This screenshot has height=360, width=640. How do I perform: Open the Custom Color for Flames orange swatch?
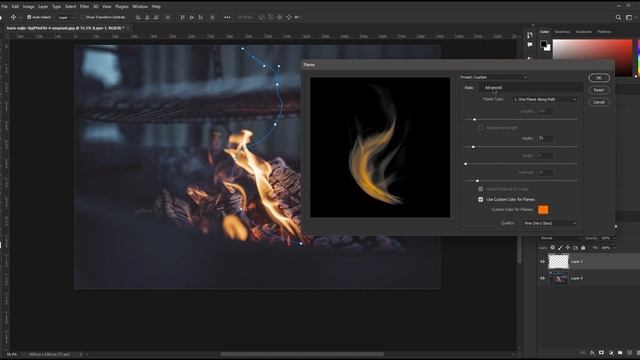click(543, 210)
